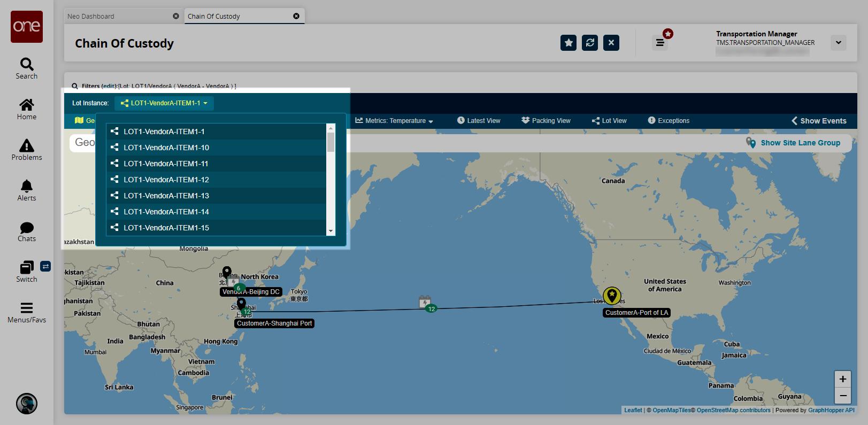Open the Packing View tab

546,121
